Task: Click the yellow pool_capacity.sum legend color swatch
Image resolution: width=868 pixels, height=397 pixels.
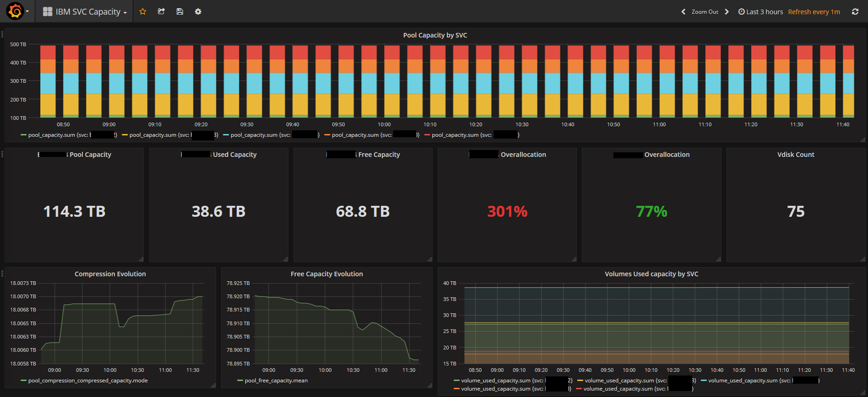Action: click(125, 135)
